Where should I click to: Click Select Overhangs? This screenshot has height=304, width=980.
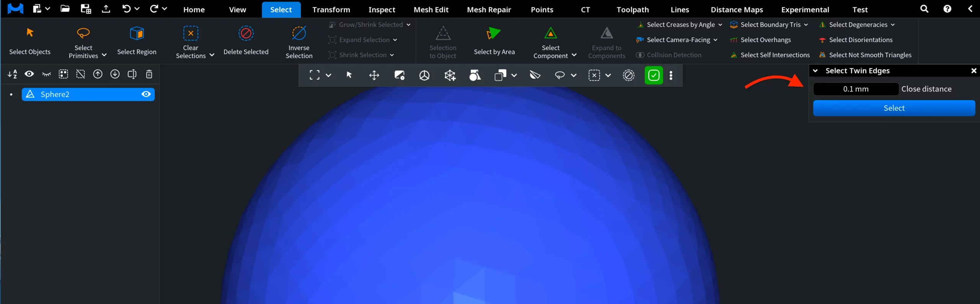(760, 40)
